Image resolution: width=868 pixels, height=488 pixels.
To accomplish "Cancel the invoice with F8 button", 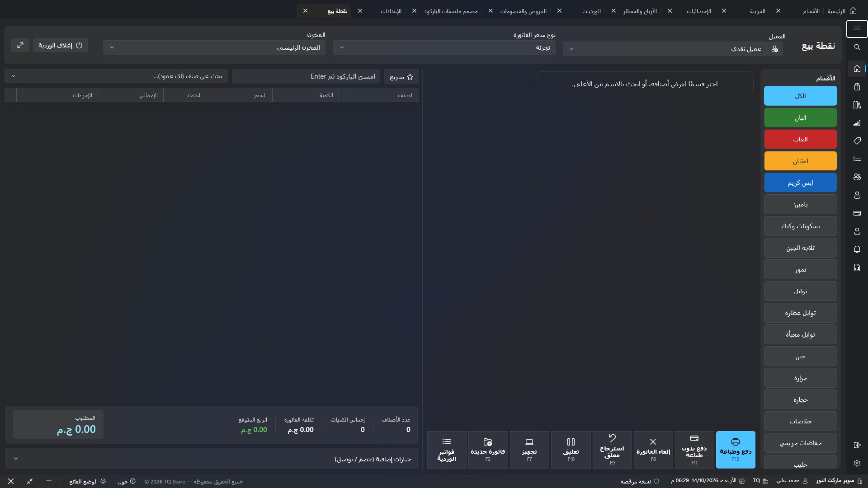I will [653, 450].
